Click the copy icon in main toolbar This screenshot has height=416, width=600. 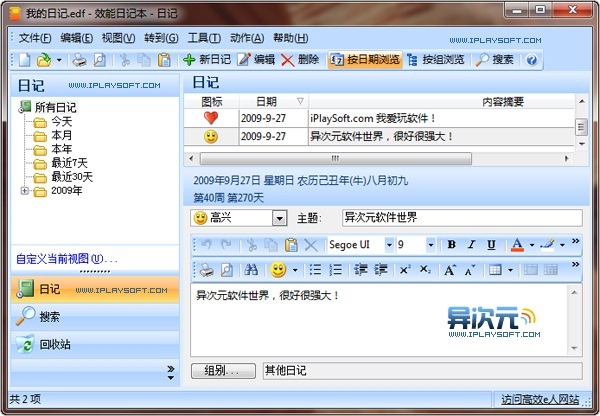point(144,60)
